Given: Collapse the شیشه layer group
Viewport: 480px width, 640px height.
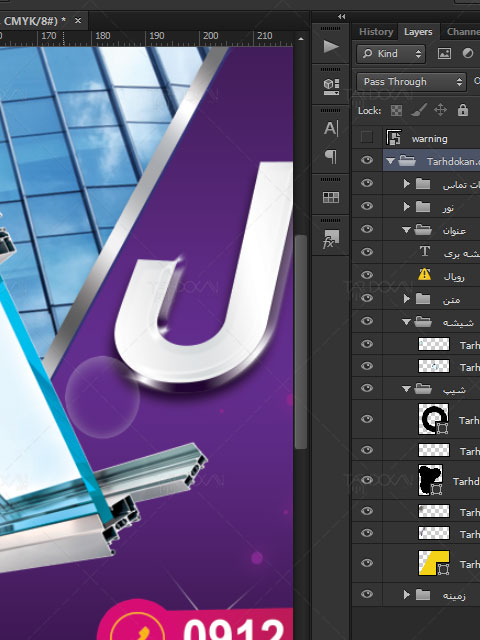Looking at the screenshot, I should pyautogui.click(x=406, y=322).
